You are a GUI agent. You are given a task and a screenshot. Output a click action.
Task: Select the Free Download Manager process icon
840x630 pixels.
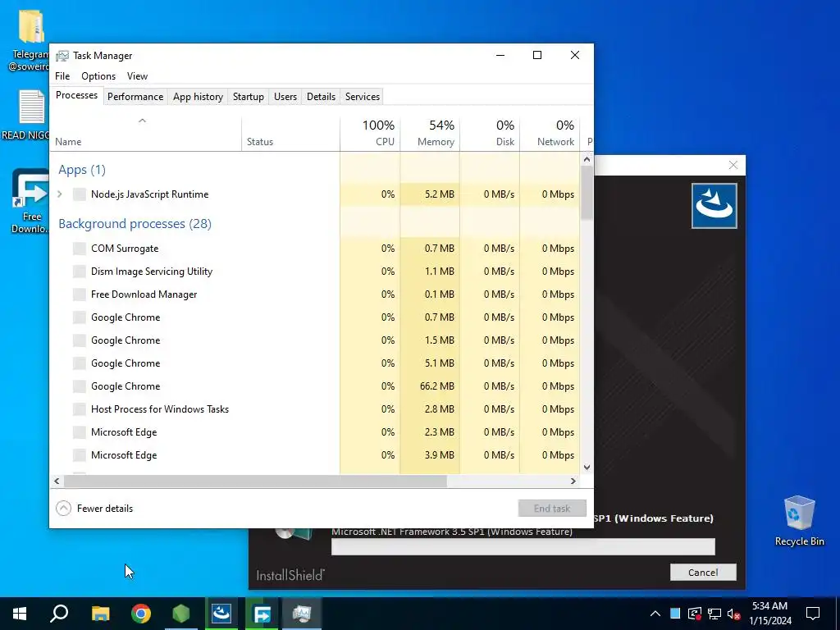coord(80,294)
